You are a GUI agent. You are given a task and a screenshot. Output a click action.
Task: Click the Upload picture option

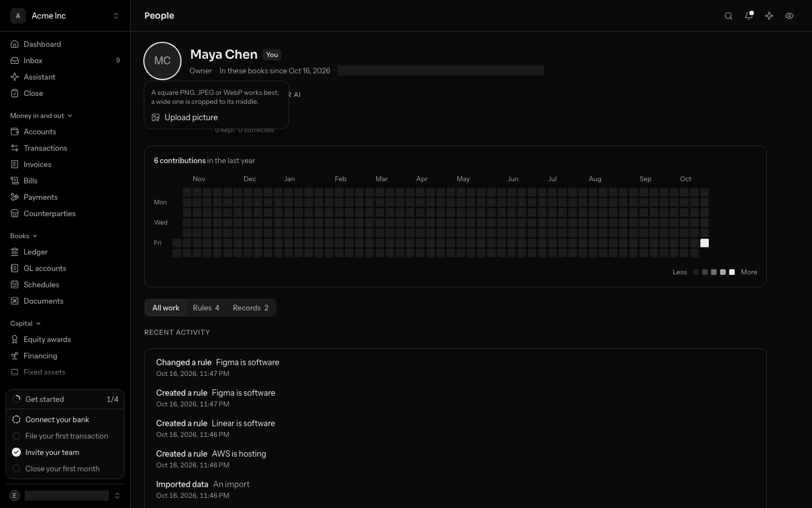(217, 117)
